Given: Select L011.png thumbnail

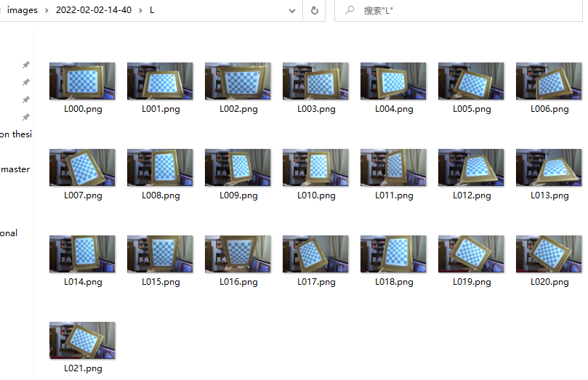Looking at the screenshot, I should [393, 168].
